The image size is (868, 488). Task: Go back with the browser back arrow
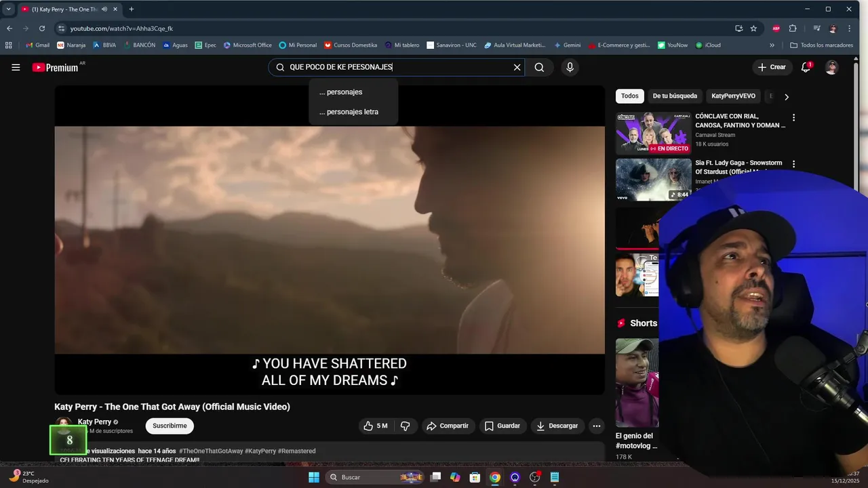[x=9, y=28]
